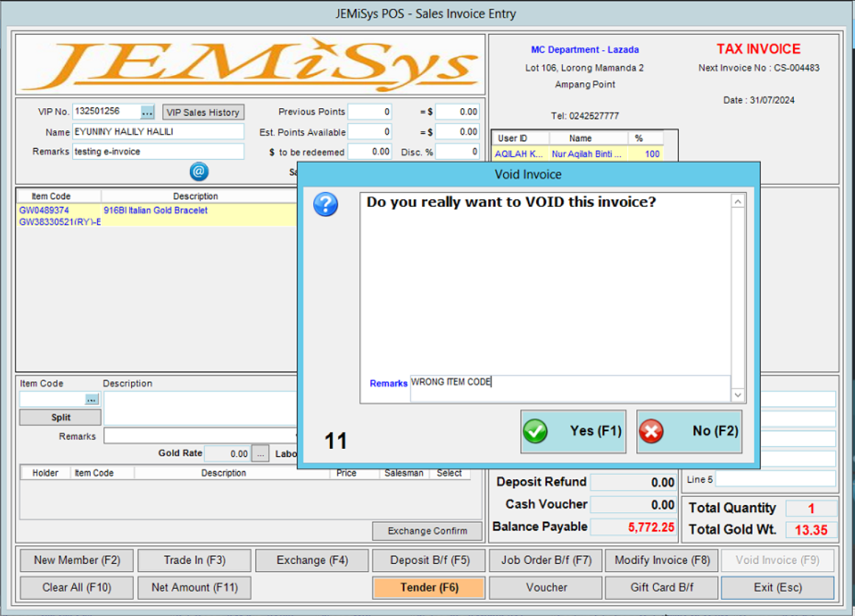This screenshot has height=616, width=855.
Task: Browse item codes using the Item Code ellipsis
Action: [x=91, y=399]
